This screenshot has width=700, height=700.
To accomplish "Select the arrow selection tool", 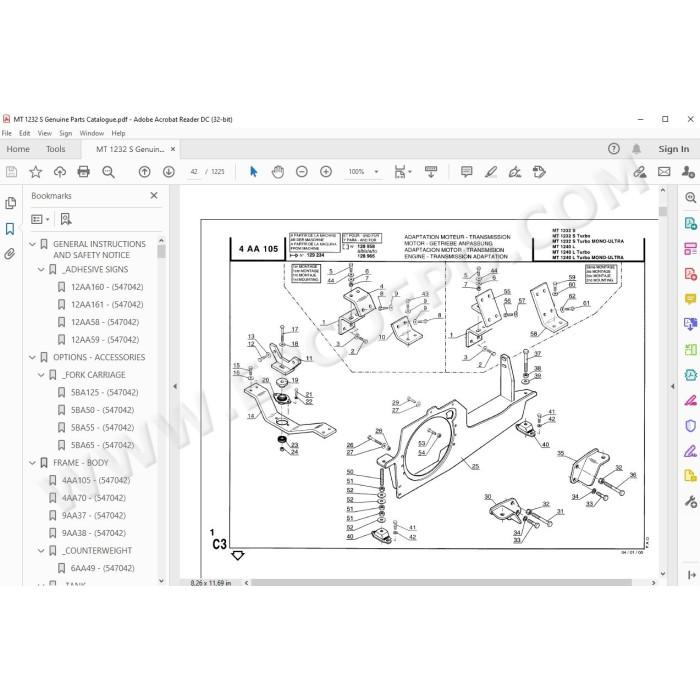I will click(254, 172).
